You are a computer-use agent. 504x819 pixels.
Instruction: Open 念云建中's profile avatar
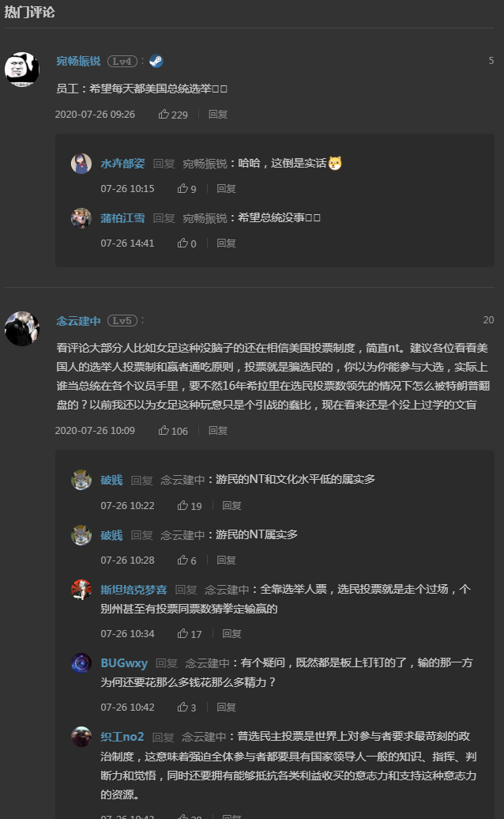22,328
